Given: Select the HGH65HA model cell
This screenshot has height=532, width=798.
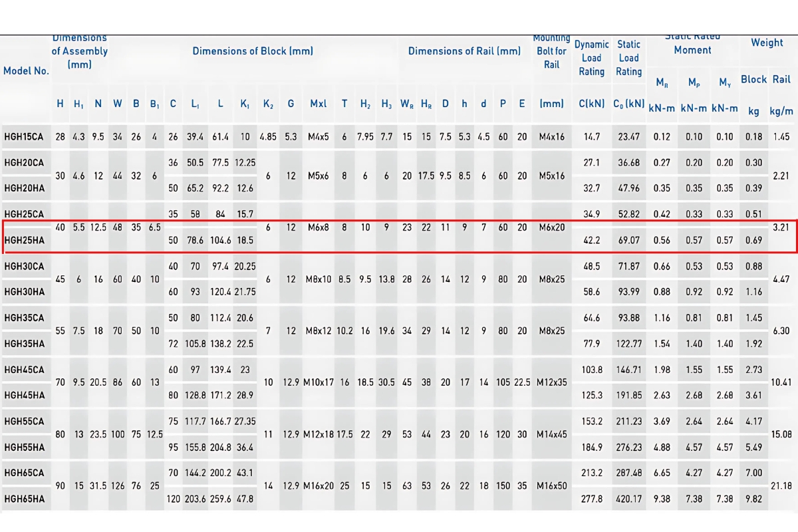Looking at the screenshot, I should click(x=24, y=498).
